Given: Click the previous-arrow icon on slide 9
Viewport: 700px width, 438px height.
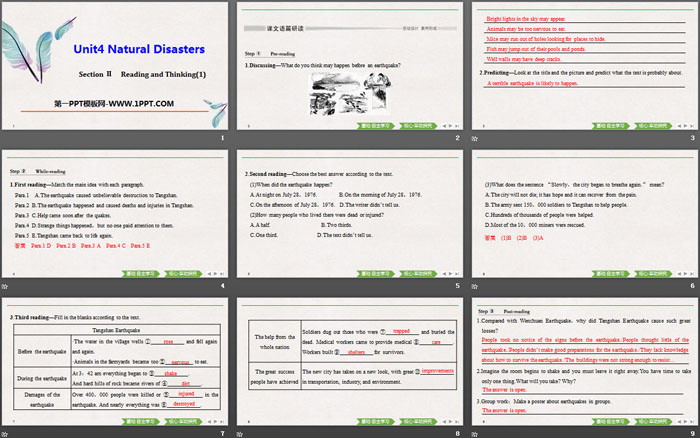Looking at the screenshot, I should pyautogui.click(x=679, y=421).
